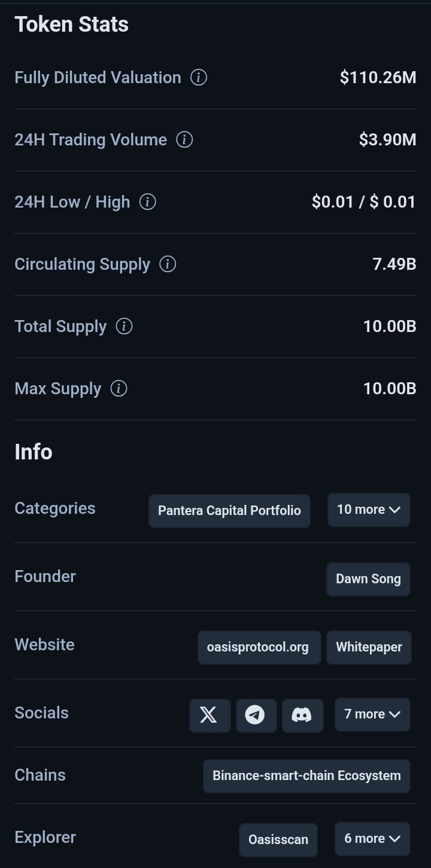Expand the 10 more categories dropdown
The image size is (431, 868).
pos(368,510)
